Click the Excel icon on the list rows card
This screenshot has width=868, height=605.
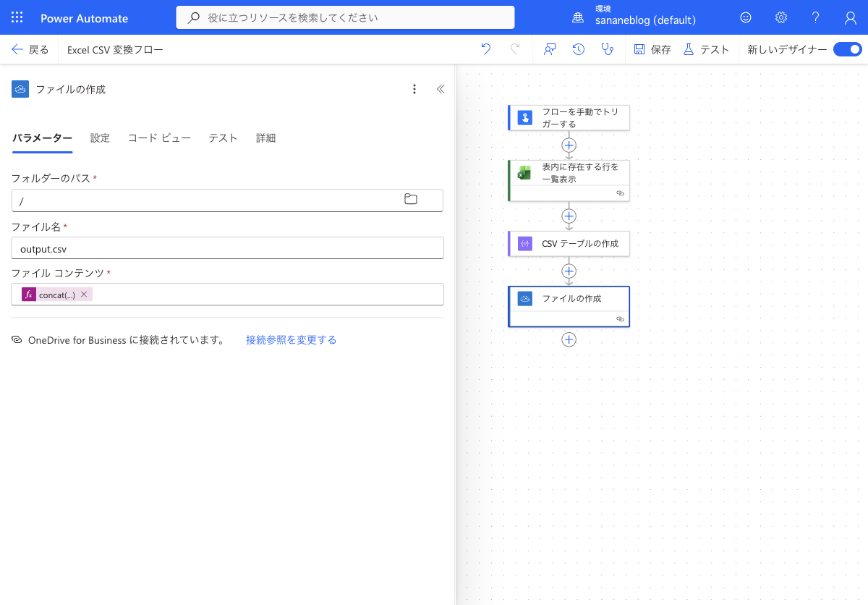click(524, 172)
